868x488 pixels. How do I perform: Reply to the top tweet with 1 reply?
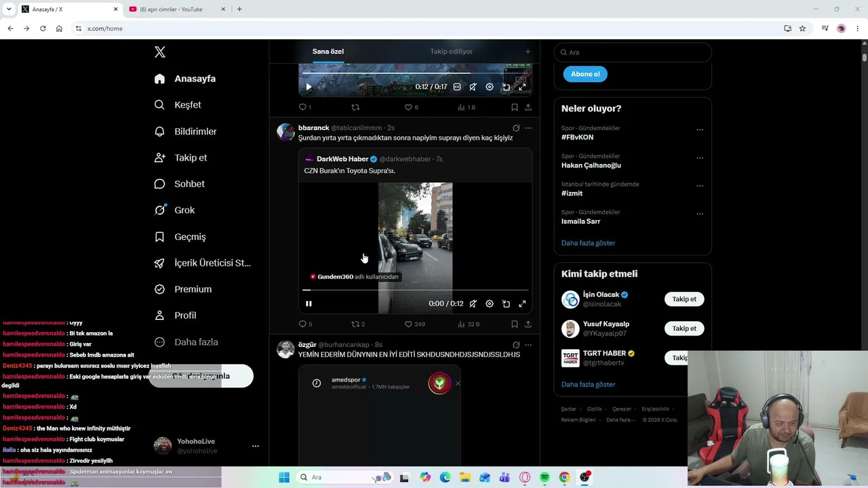304,107
